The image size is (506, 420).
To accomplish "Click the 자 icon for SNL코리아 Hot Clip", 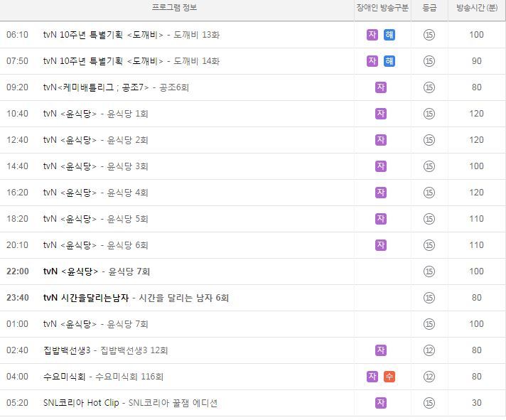I will pyautogui.click(x=381, y=402).
